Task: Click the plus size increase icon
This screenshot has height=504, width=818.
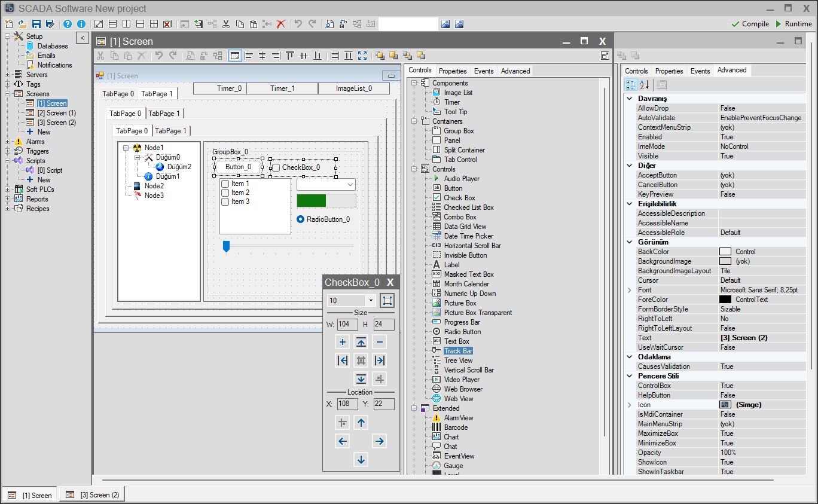Action: 343,342
